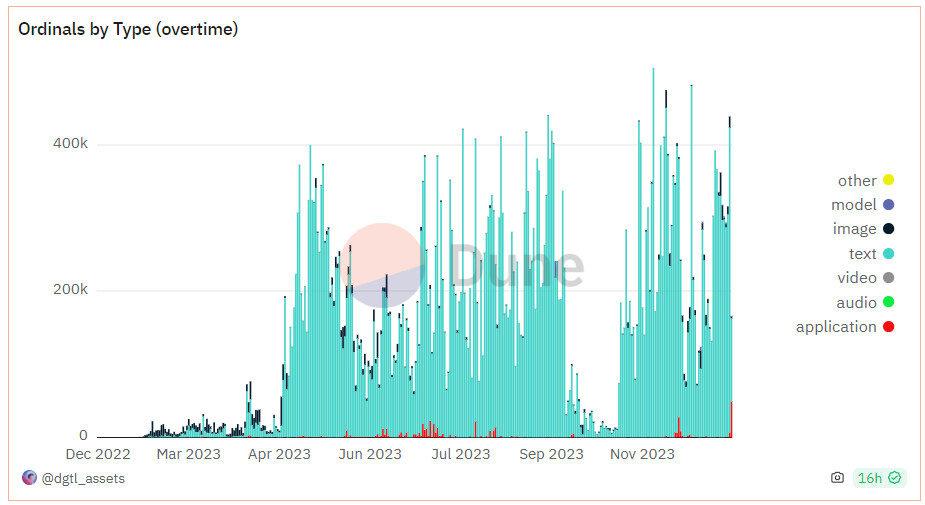Toggle the 'video' series gray legend dot
The image size is (925, 505).
pyautogui.click(x=888, y=278)
